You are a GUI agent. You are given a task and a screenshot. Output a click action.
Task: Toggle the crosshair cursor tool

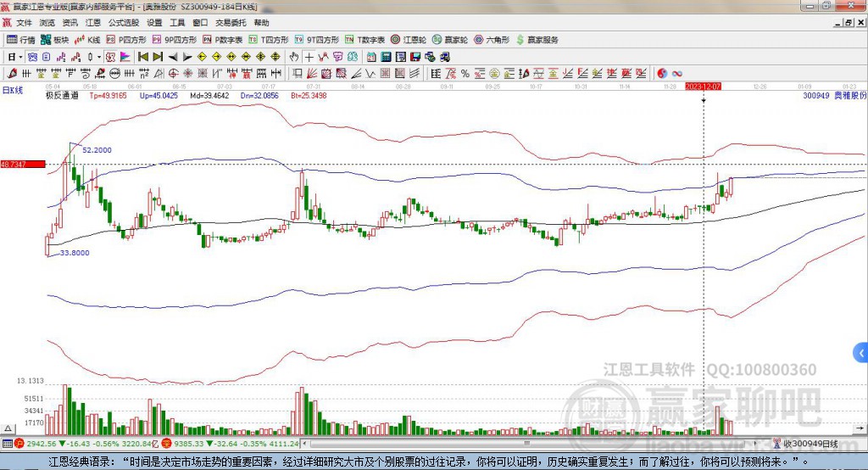tap(309, 57)
